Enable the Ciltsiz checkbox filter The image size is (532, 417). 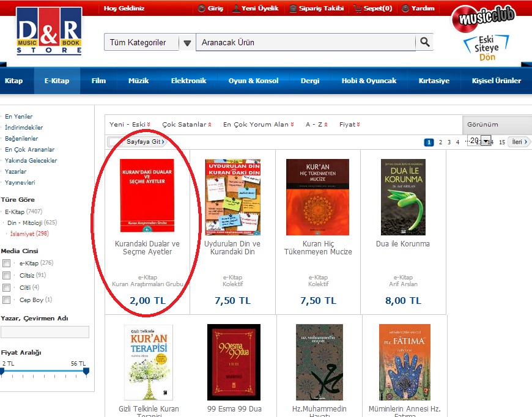(x=6, y=275)
